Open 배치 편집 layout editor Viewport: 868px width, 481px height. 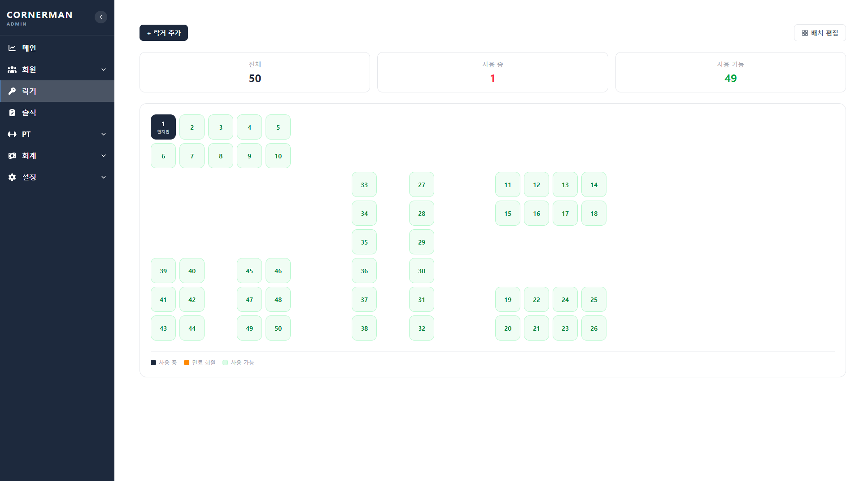pos(820,33)
